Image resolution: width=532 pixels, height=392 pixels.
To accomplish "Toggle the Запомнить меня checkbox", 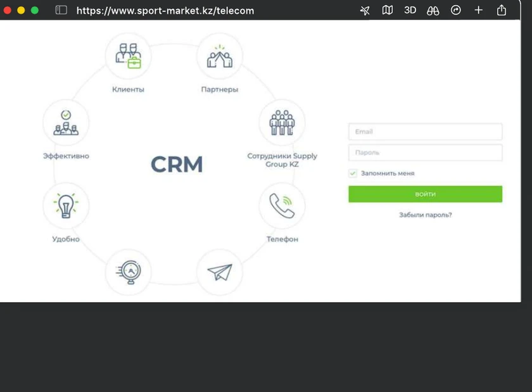I will pos(353,174).
